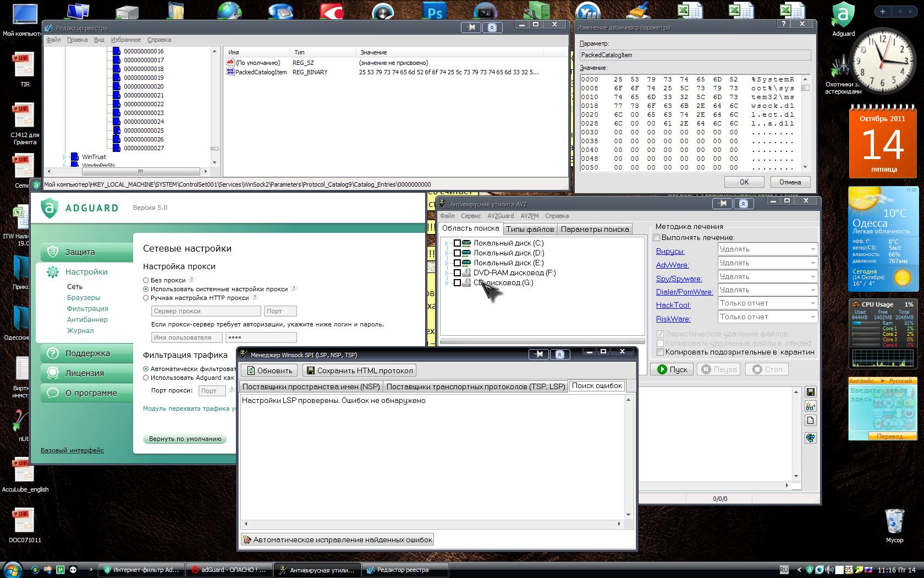Select the 'Без прокси' radio option
This screenshot has height=578, width=924.
coord(146,280)
